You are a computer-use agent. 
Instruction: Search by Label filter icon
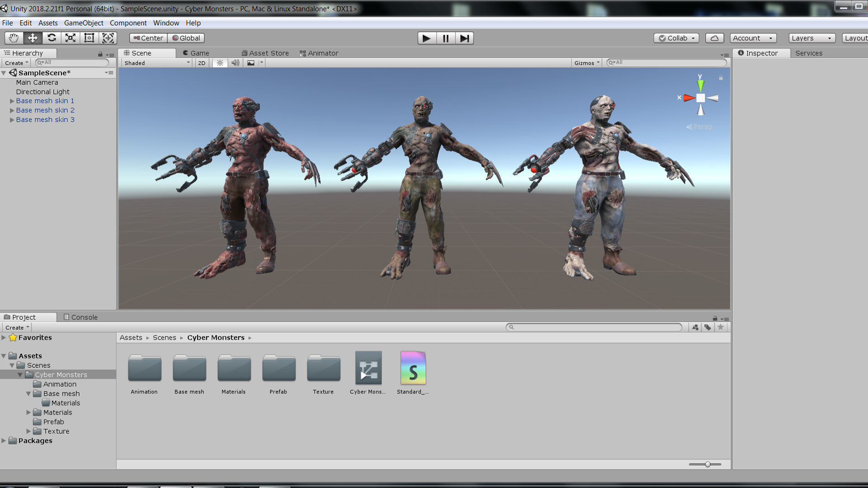pos(708,327)
